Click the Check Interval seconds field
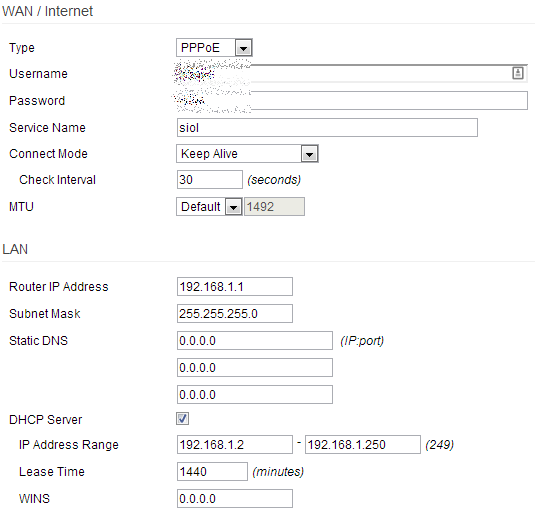Image resolution: width=535 pixels, height=511 pixels. [210, 179]
